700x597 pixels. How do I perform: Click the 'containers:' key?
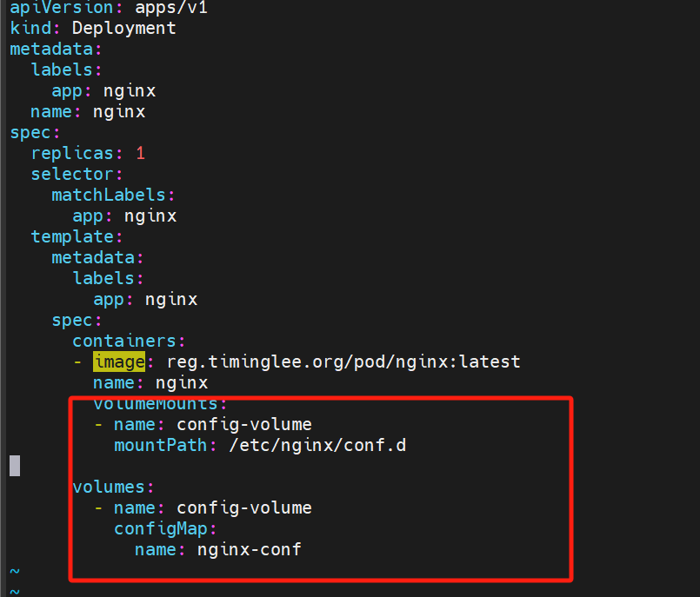click(129, 341)
